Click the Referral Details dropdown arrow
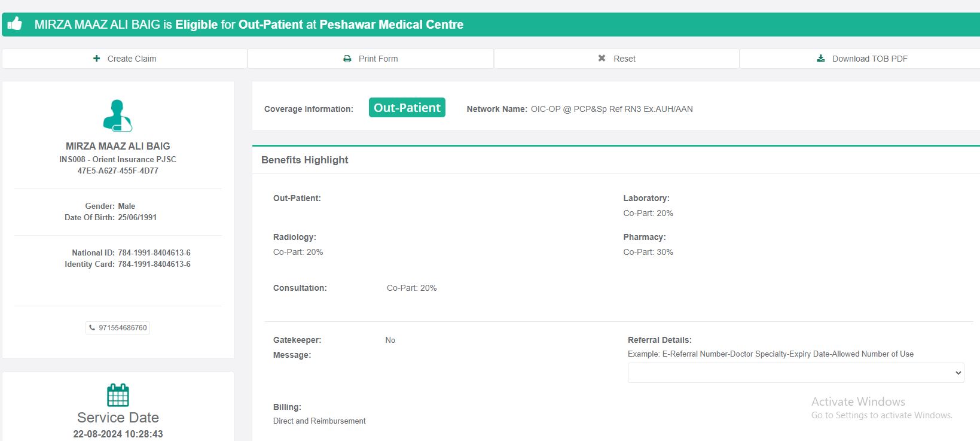980x441 pixels. tap(958, 373)
